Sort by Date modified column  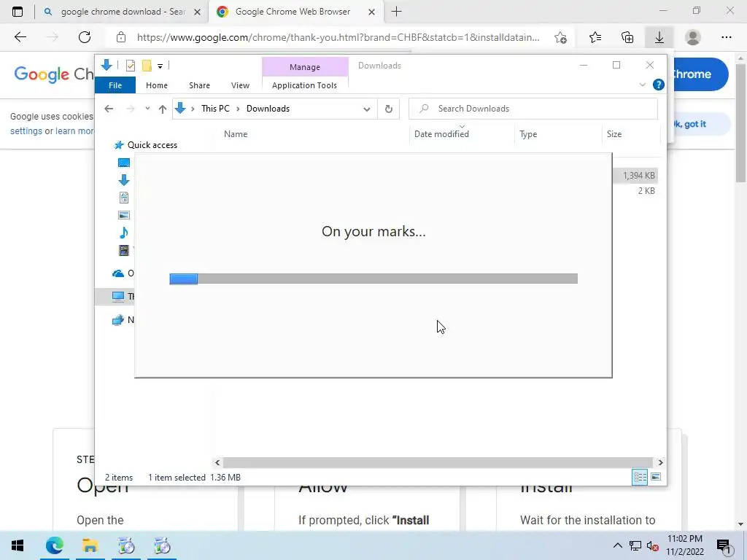point(441,134)
